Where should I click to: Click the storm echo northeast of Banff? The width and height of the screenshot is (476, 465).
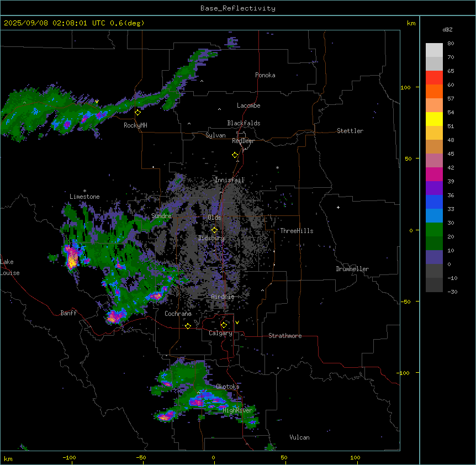115,316
